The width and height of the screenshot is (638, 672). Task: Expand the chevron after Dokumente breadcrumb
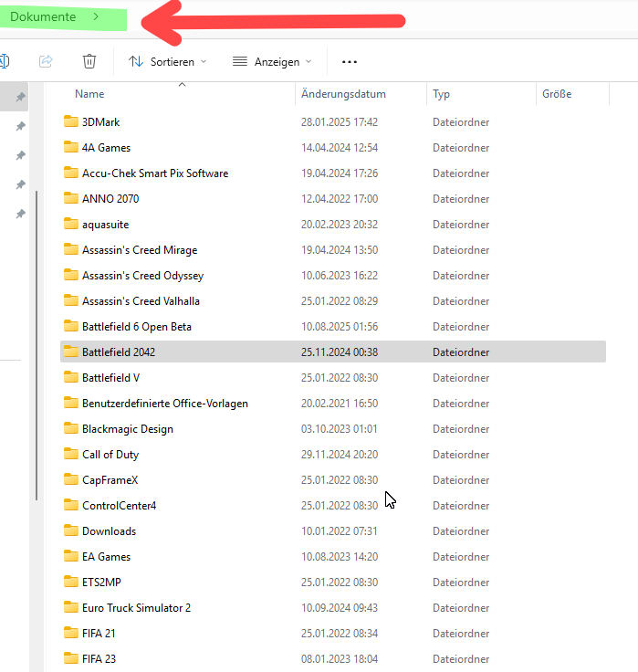tap(96, 16)
